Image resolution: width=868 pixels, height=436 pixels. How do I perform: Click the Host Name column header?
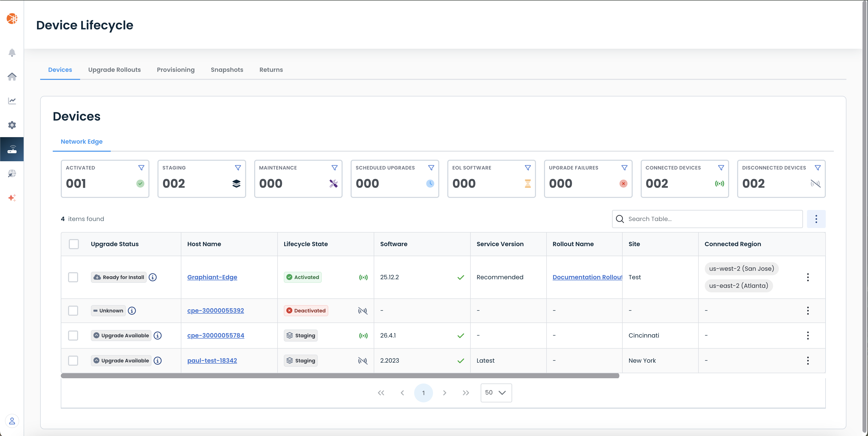coord(204,244)
